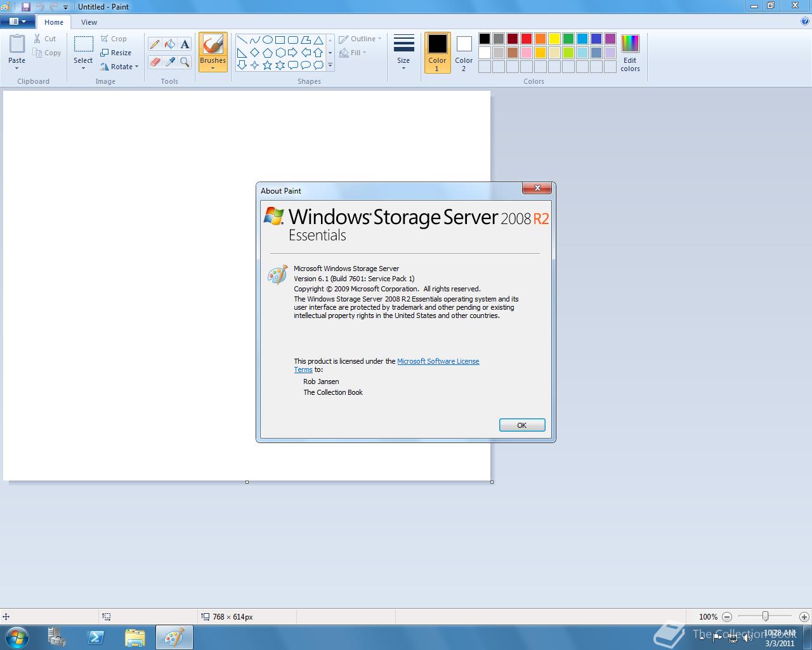Click the Paint taskbar button
812x650 pixels.
(174, 637)
